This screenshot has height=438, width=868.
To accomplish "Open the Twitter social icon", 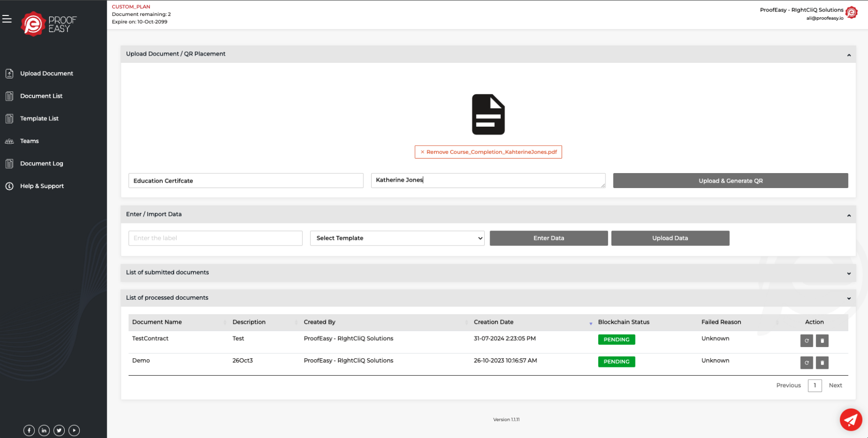I will (x=59, y=430).
